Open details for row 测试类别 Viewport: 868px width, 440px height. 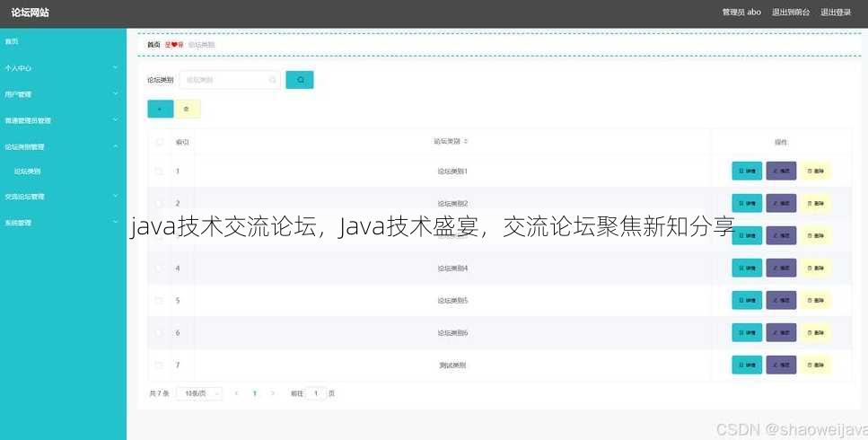tap(747, 365)
